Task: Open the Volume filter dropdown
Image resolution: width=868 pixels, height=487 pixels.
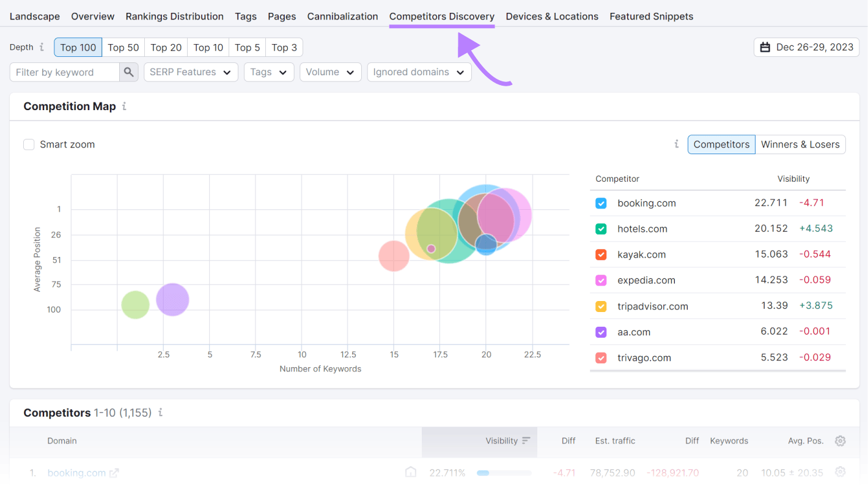Action: [331, 72]
